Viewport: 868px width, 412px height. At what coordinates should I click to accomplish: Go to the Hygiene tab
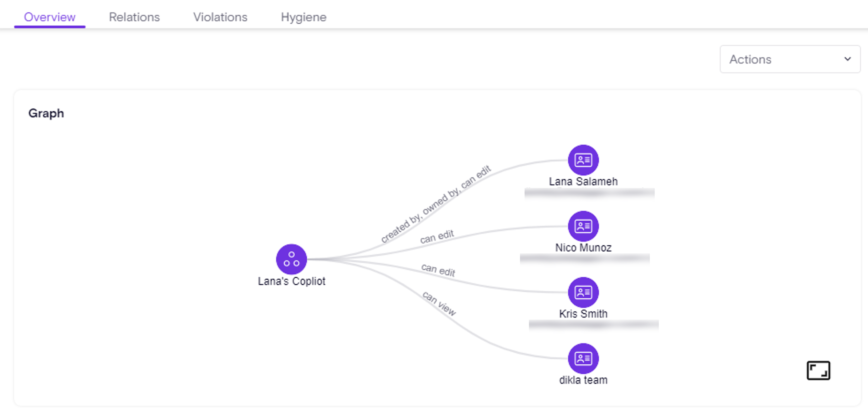coord(303,17)
